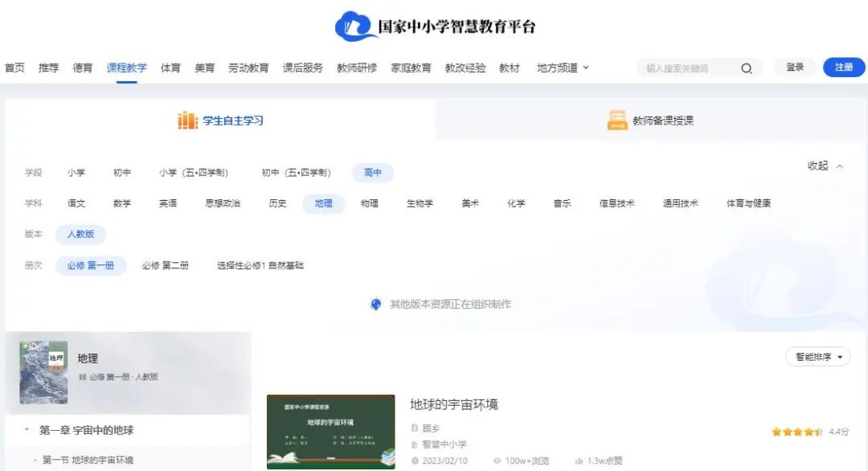Choose 生物学 subject filter
868x471 pixels.
420,203
